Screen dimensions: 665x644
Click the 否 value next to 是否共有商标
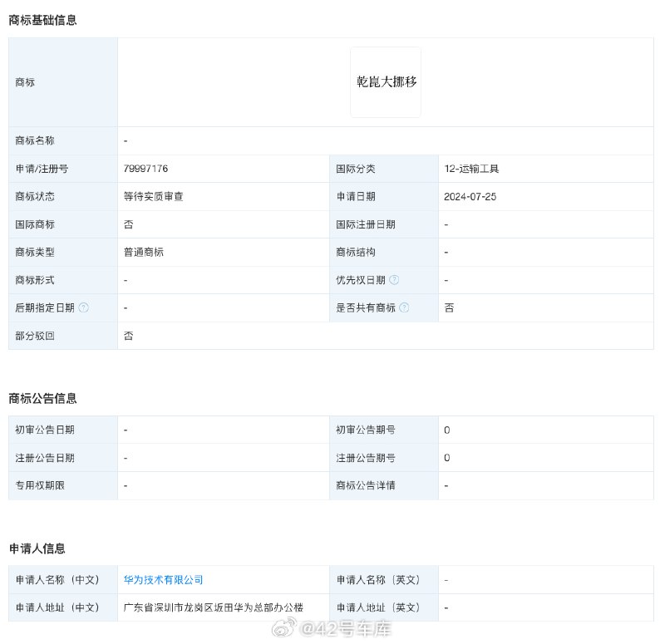[x=449, y=307]
